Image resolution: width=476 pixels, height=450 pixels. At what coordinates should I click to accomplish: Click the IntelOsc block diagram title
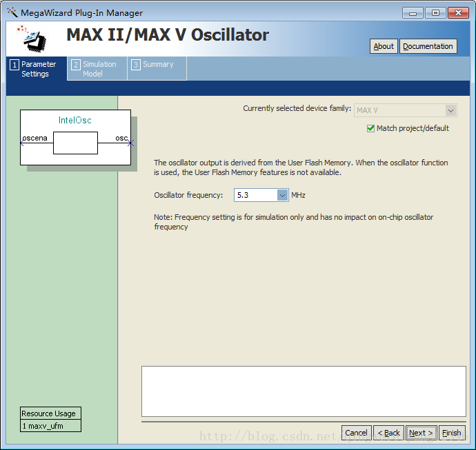tap(75, 121)
